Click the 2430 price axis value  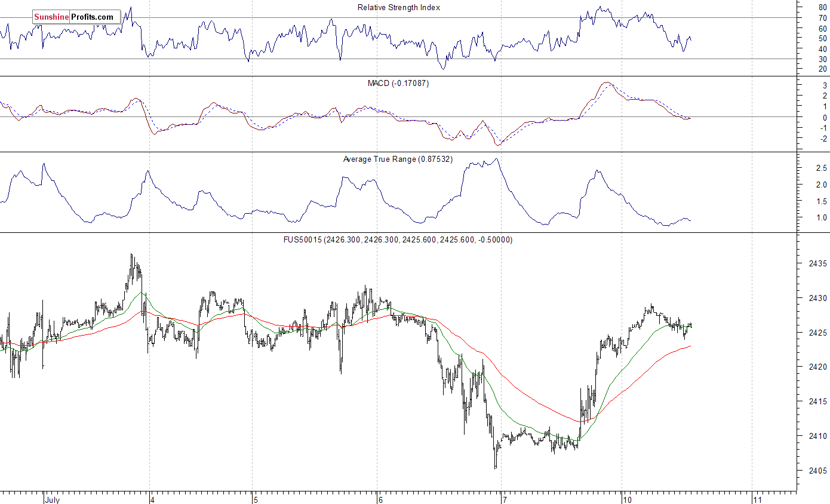[x=817, y=298]
